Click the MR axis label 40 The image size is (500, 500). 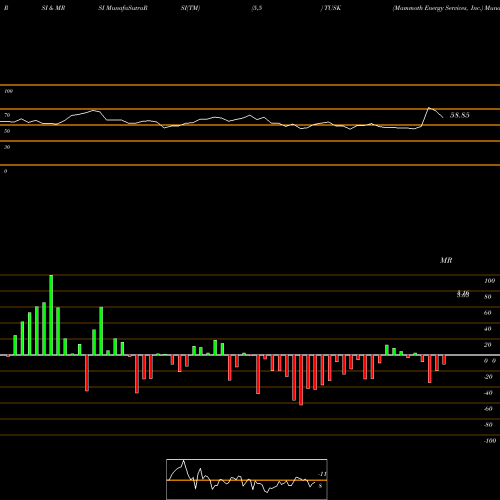tap(488, 329)
